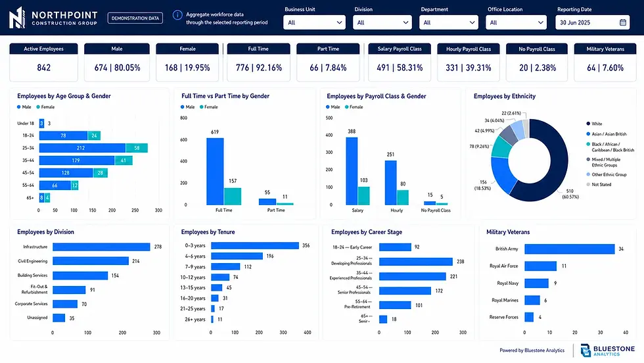644x363 pixels.
Task: Select the Male KPI card
Action: (x=117, y=62)
